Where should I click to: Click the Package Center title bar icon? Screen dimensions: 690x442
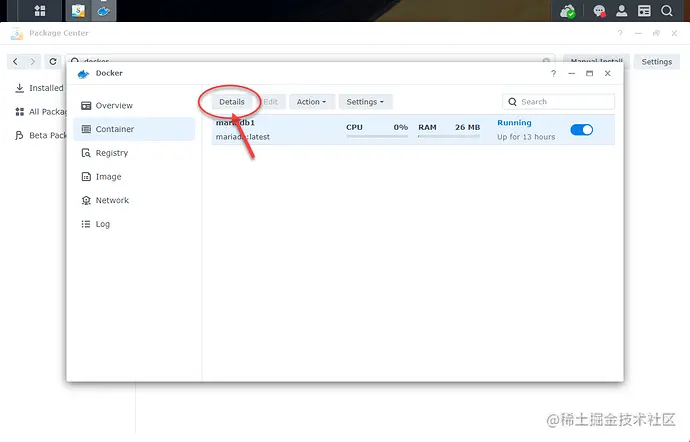click(17, 33)
